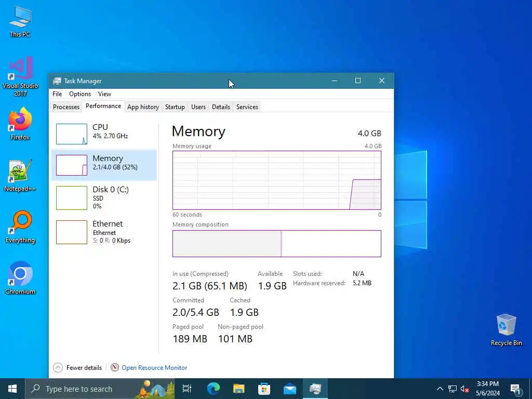The width and height of the screenshot is (532, 399).
Task: Select Memory in the performance sidebar
Action: [x=104, y=165]
